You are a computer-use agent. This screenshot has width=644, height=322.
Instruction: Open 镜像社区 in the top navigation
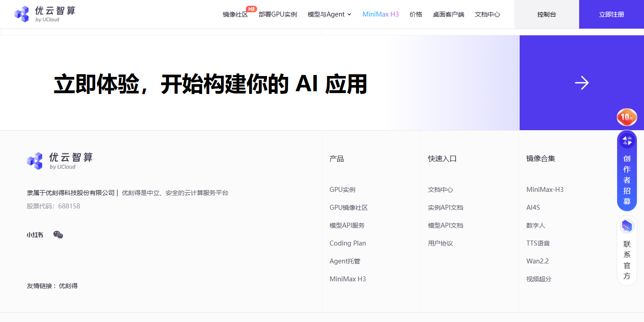click(235, 14)
